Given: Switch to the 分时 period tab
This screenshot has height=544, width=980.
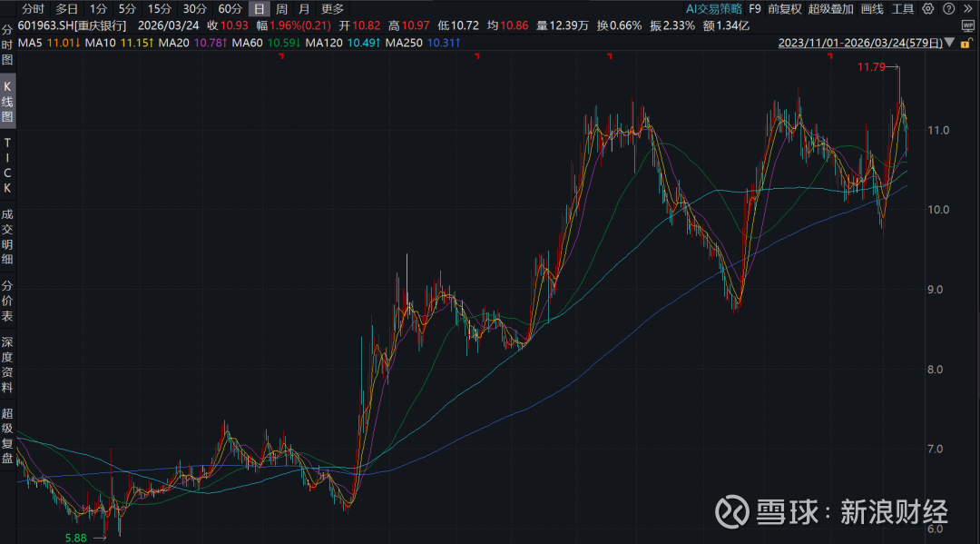Looking at the screenshot, I should click(34, 9).
